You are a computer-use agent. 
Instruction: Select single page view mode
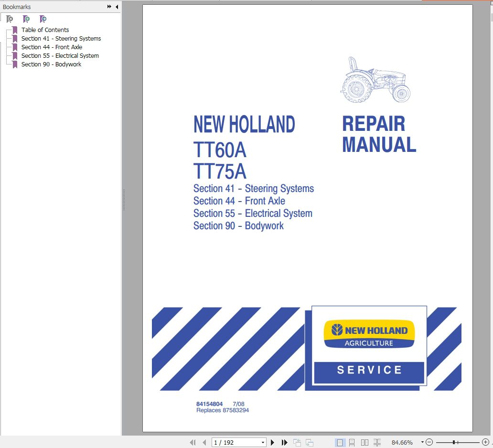340,442
